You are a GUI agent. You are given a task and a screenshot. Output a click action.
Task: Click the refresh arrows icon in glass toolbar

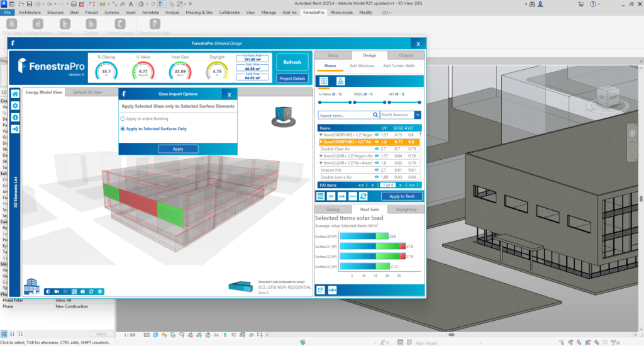363,196
